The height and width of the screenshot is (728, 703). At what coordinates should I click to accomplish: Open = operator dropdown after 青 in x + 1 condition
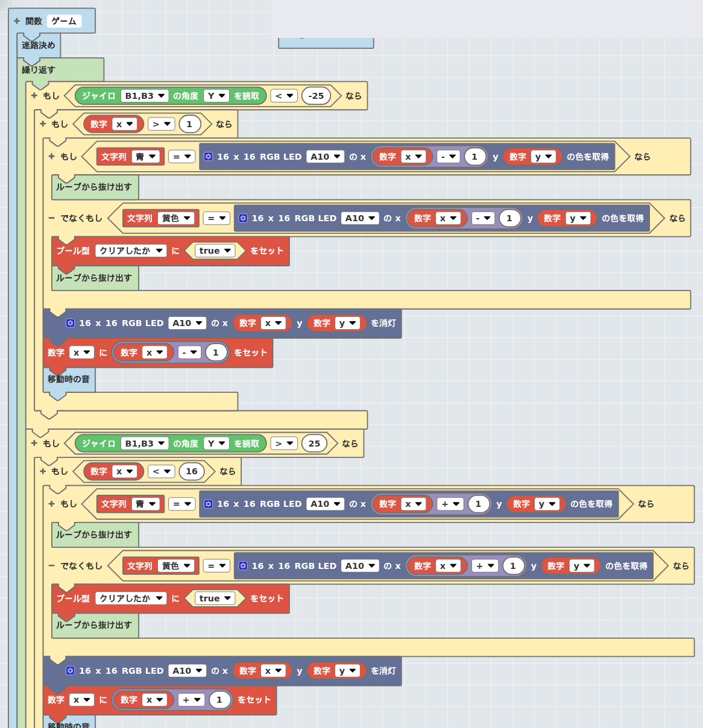[x=182, y=504]
